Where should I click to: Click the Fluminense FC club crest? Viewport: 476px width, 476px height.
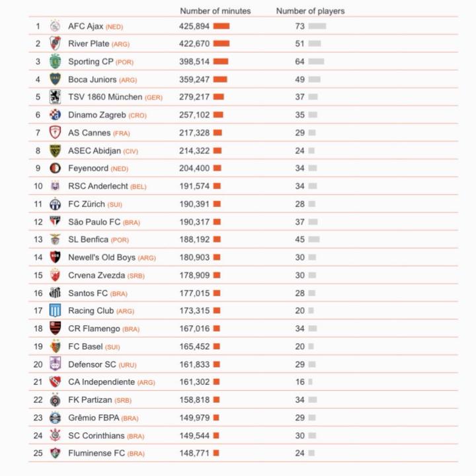[x=55, y=454]
